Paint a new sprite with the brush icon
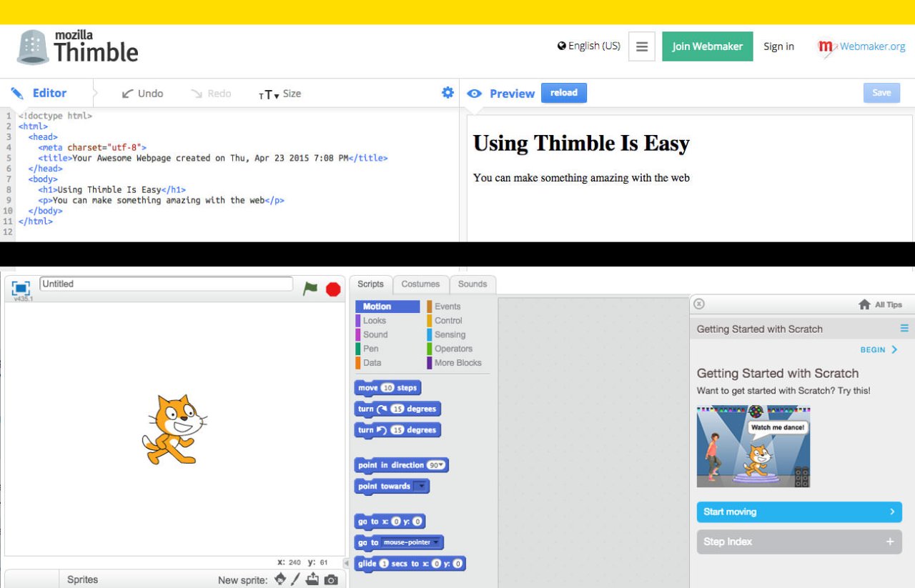The width and height of the screenshot is (915, 588). pos(295,579)
